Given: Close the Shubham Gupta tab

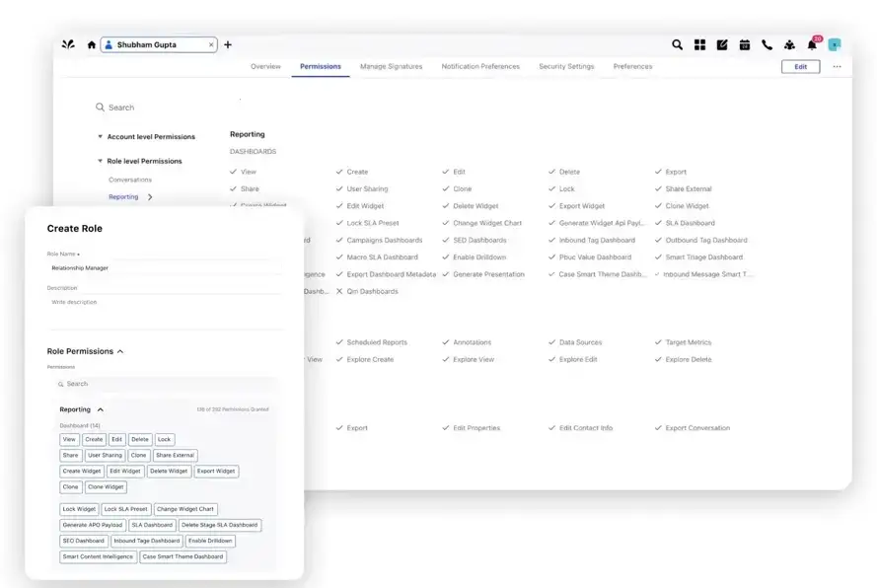Looking at the screenshot, I should (x=211, y=44).
